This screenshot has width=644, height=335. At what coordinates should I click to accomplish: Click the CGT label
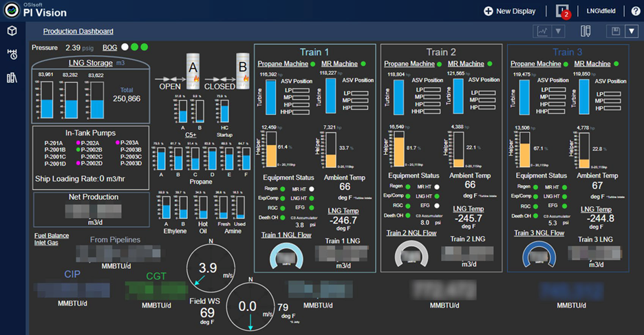click(x=156, y=277)
